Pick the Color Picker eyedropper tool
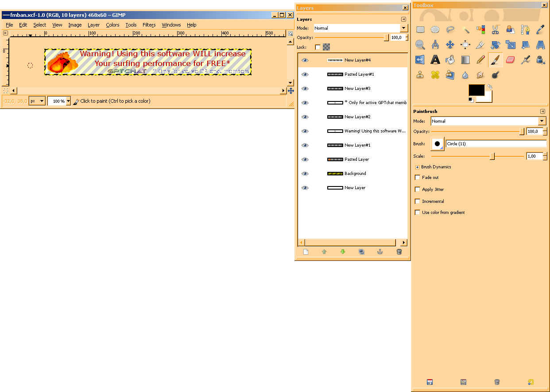 (x=540, y=30)
